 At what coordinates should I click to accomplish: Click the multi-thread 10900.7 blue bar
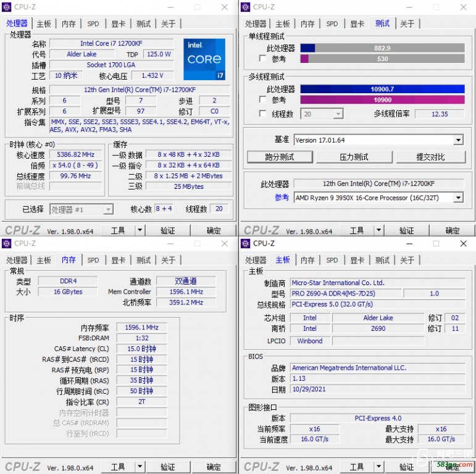coord(383,89)
